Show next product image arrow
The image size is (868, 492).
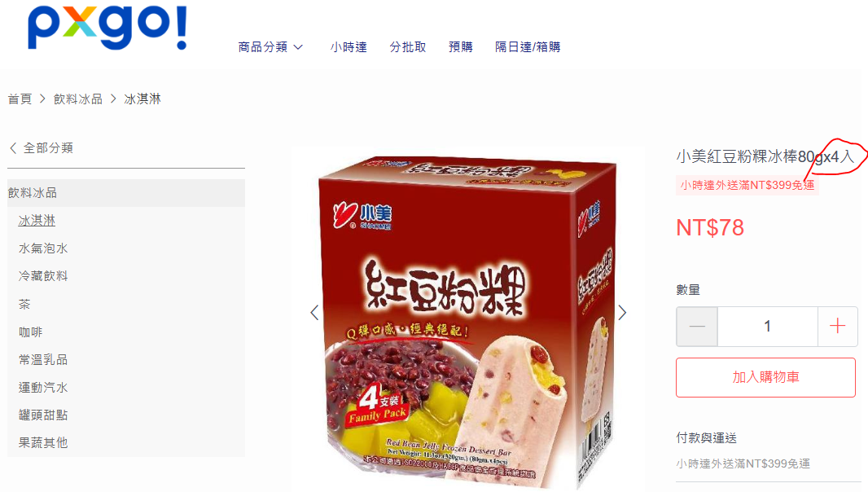point(622,313)
